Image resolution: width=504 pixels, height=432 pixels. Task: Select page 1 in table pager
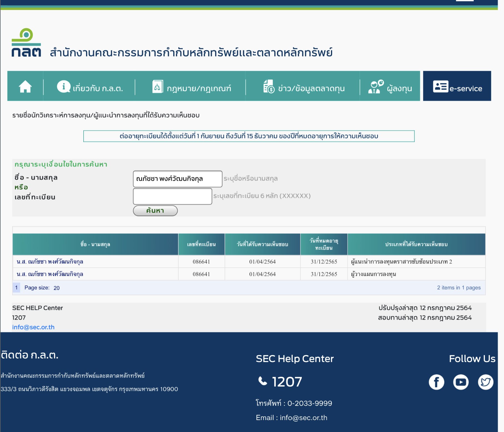click(x=16, y=288)
